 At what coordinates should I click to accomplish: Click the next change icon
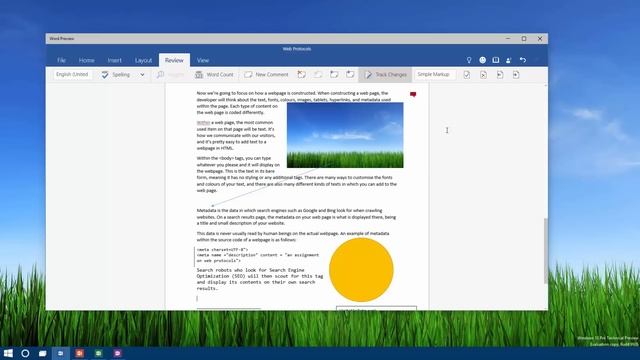[x=516, y=75]
